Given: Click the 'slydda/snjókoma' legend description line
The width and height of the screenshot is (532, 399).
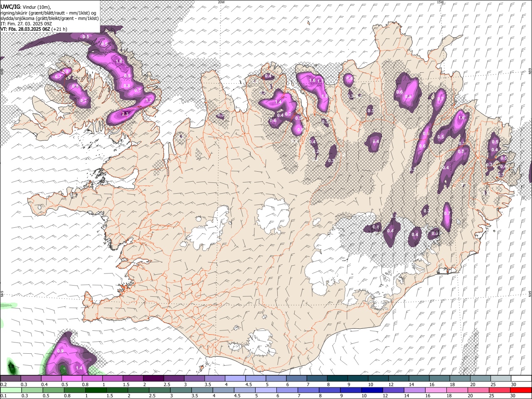Looking at the screenshot, I should click(x=49, y=18).
